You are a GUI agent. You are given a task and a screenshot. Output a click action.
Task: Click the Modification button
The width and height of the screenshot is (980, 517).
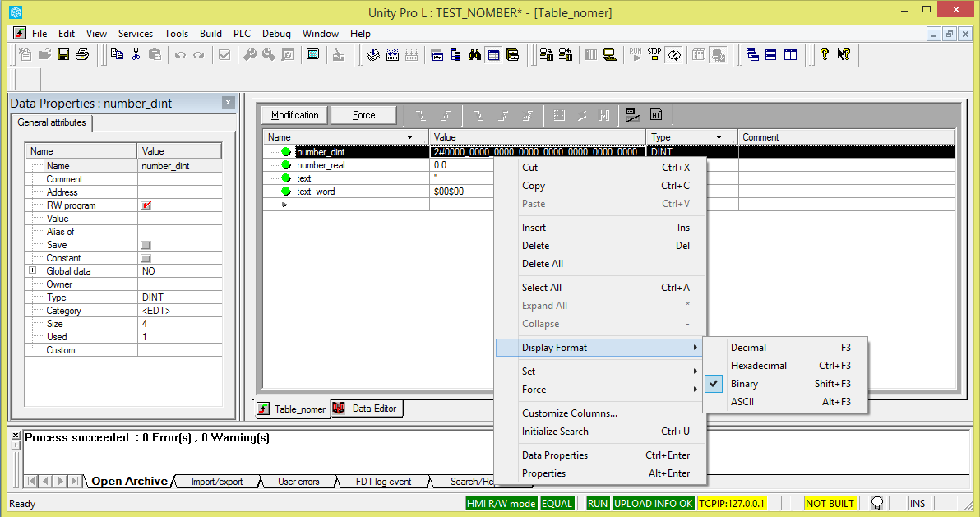[x=294, y=115]
